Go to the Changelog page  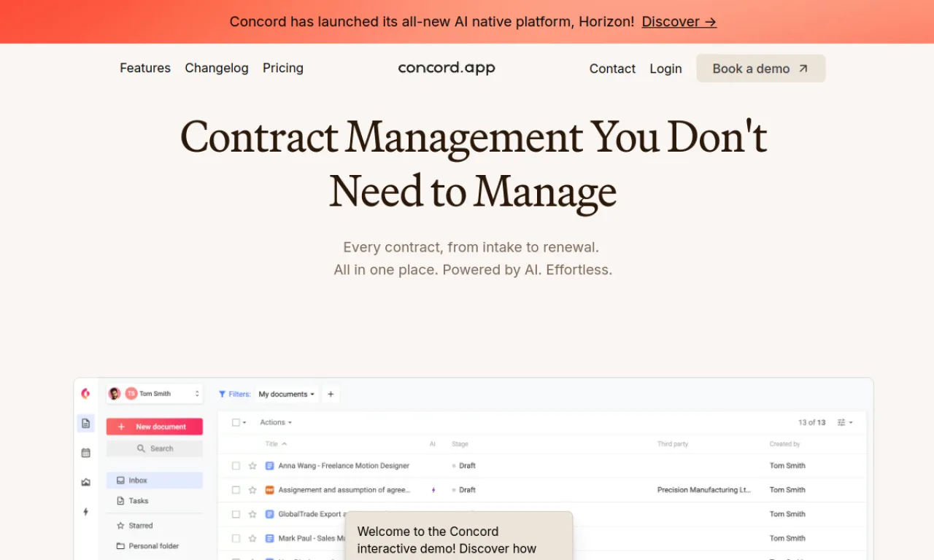[x=217, y=68]
